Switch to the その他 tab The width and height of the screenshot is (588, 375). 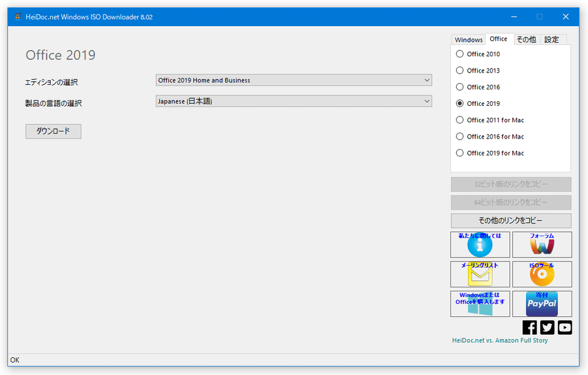coord(527,40)
